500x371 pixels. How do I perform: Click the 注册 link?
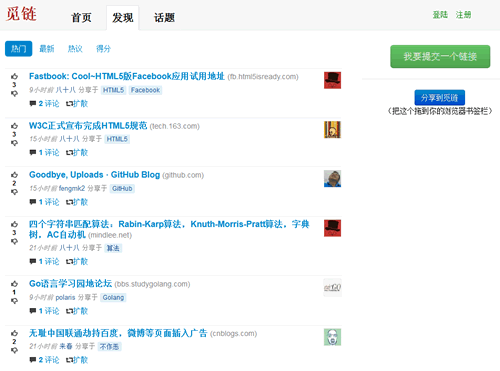coord(463,15)
